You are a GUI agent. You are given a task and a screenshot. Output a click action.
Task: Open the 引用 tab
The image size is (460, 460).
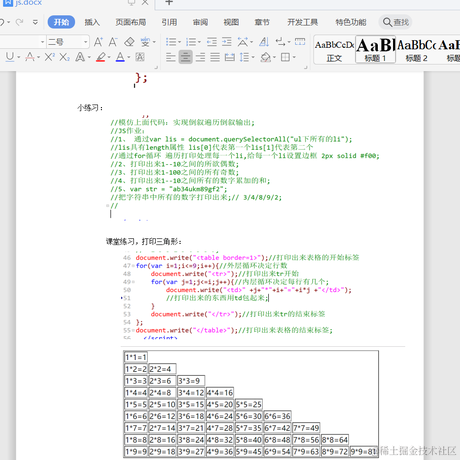click(x=169, y=22)
